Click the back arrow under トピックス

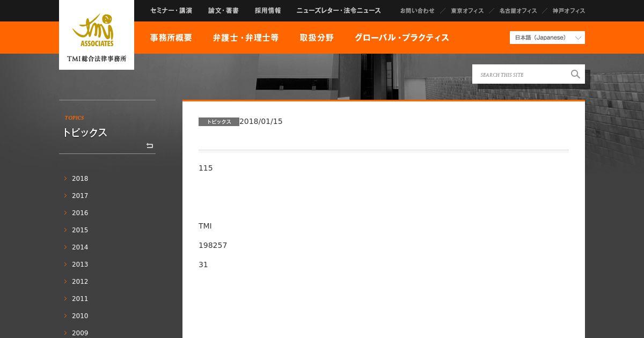150,145
